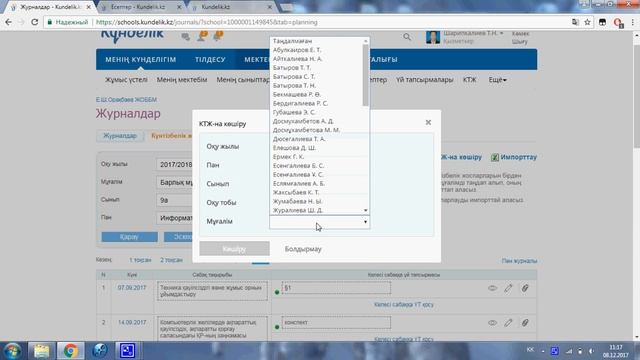Open the Chrome three-dot menu
This screenshot has width=640, height=360.
pyautogui.click(x=633, y=22)
